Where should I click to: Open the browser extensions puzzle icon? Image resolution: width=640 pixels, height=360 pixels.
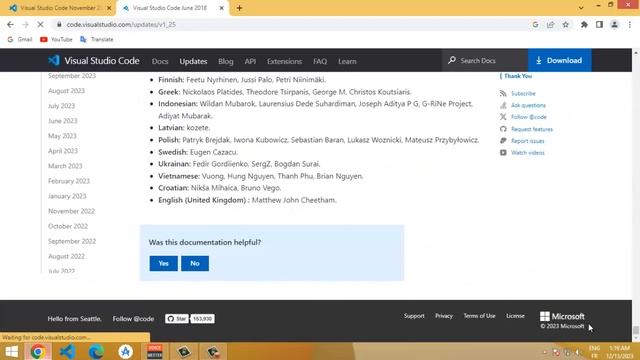(584, 24)
